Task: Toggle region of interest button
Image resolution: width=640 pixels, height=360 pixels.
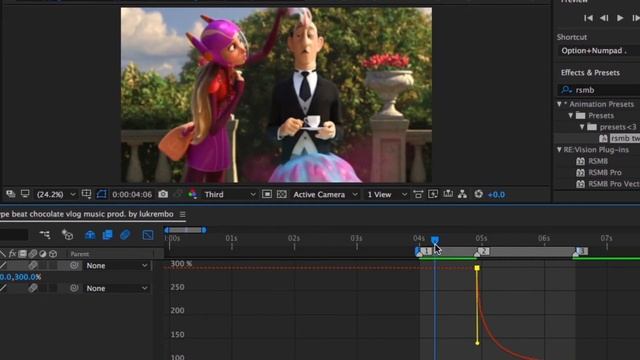Action: (267, 194)
